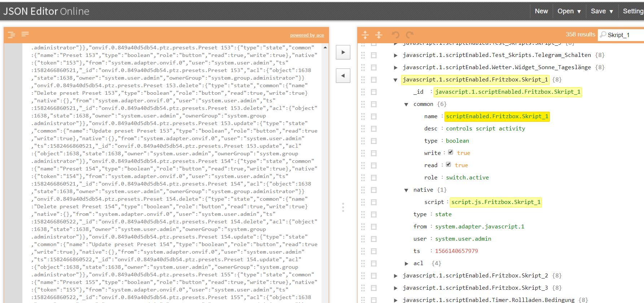Follow the powered by ace link
Image resolution: width=644 pixels, height=303 pixels.
point(307,35)
